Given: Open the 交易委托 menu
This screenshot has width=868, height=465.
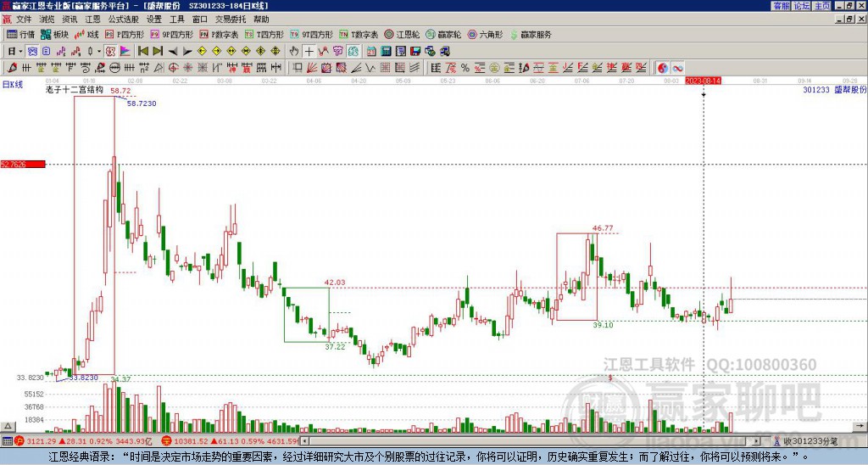Looking at the screenshot, I should tap(231, 20).
